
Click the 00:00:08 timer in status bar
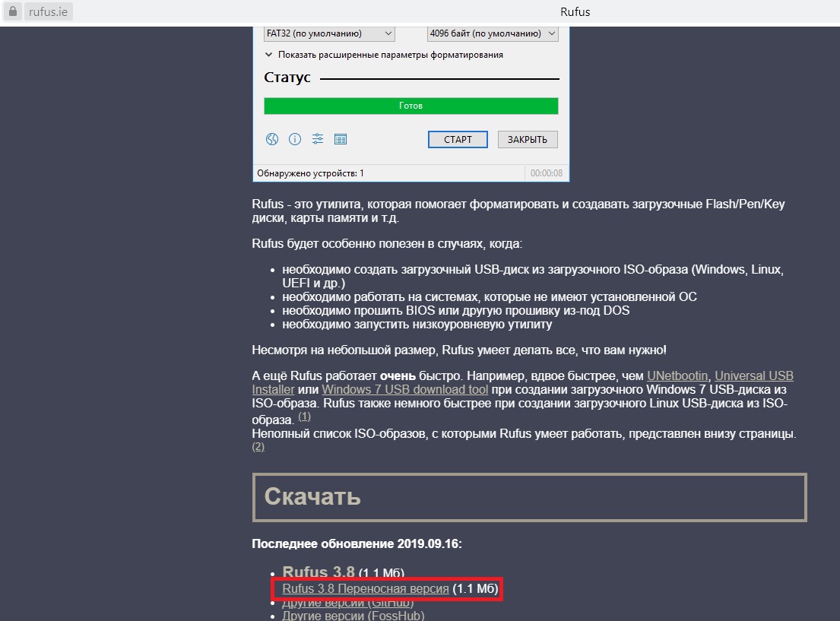(x=547, y=173)
